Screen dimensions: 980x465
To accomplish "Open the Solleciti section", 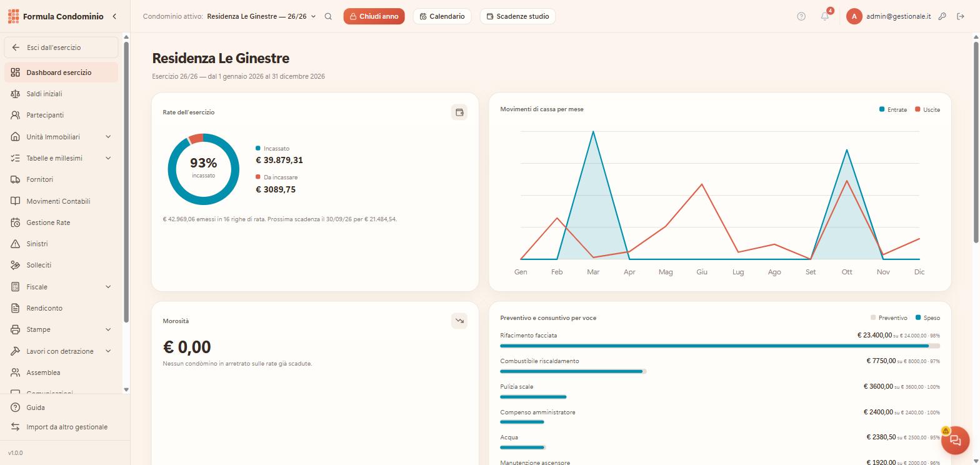I will pyautogui.click(x=61, y=265).
